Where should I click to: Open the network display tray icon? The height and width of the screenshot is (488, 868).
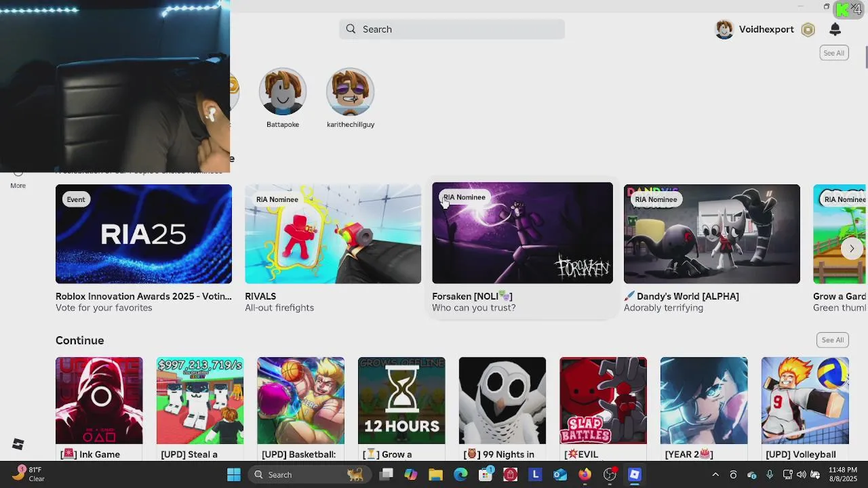point(787,474)
